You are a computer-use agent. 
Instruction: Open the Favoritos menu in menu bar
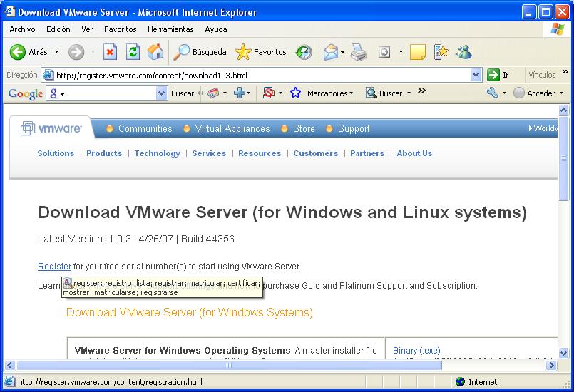[x=120, y=29]
